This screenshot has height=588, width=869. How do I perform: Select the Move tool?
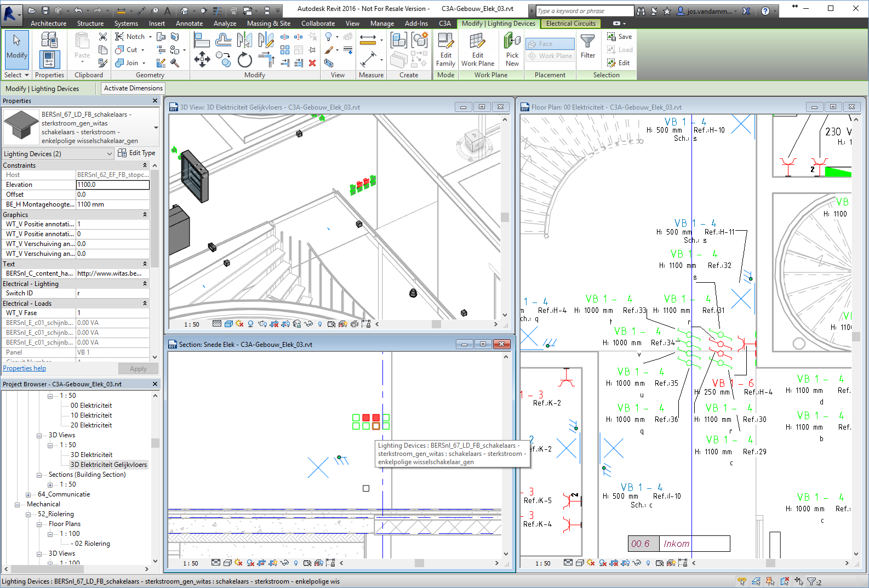click(x=202, y=59)
